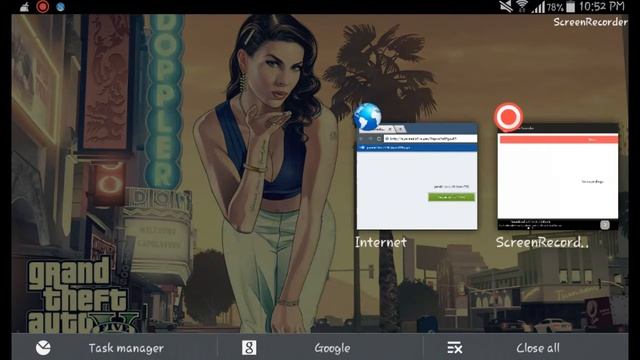Tap the red ScreenRecorder record icon
Screen dimensions: 640x360
(x=508, y=117)
